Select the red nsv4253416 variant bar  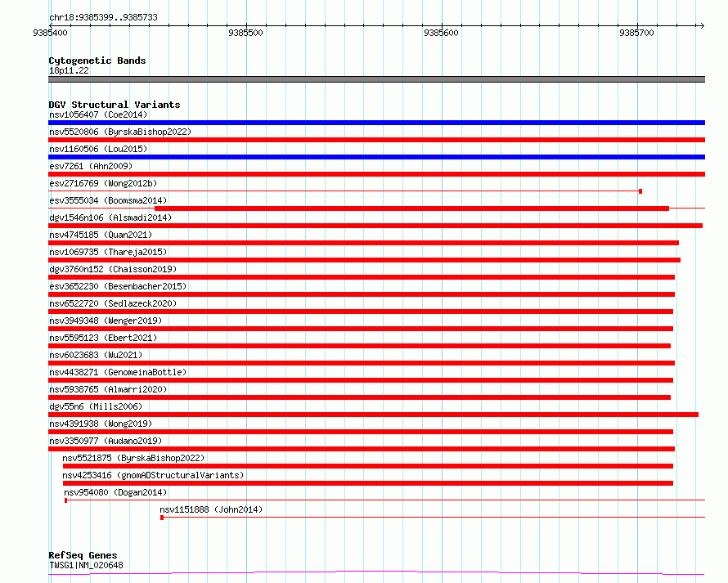[368, 483]
